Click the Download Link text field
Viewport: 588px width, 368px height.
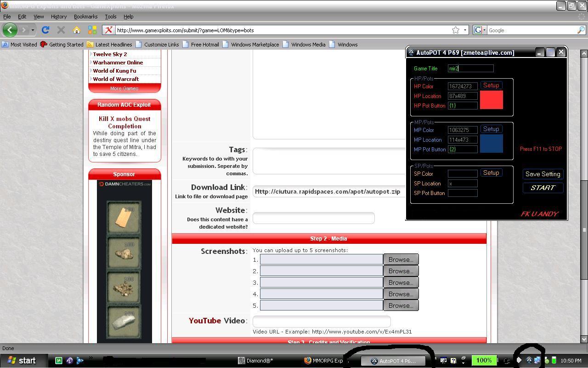[329, 191]
